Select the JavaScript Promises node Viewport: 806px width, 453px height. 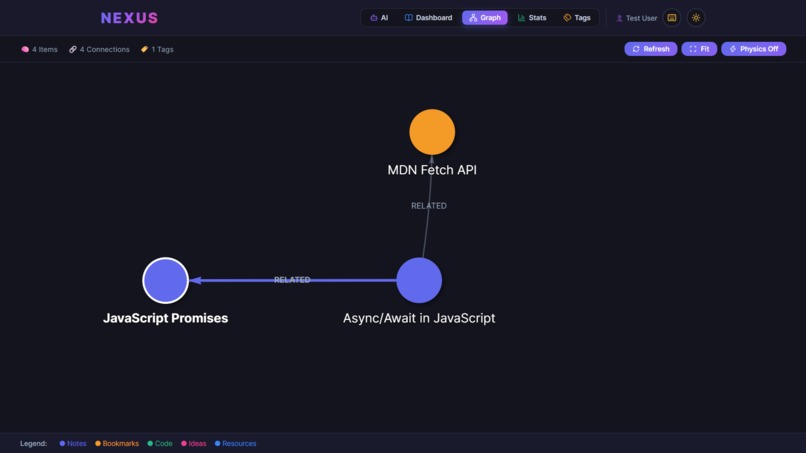pyautogui.click(x=166, y=280)
